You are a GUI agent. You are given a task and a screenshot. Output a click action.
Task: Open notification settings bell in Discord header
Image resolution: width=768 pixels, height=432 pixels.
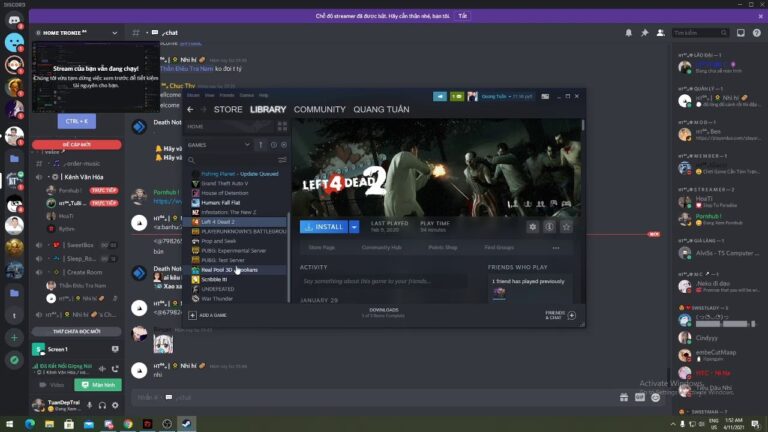click(x=628, y=33)
